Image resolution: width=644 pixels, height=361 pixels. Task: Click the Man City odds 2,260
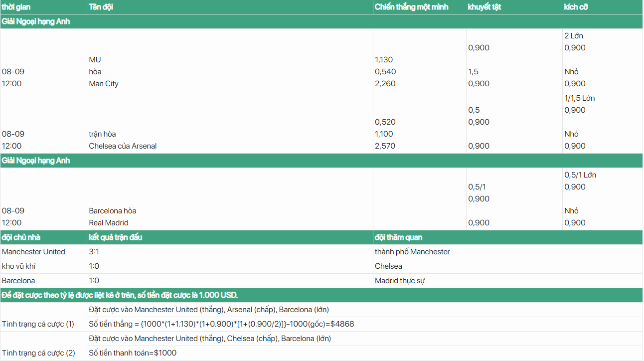(385, 84)
